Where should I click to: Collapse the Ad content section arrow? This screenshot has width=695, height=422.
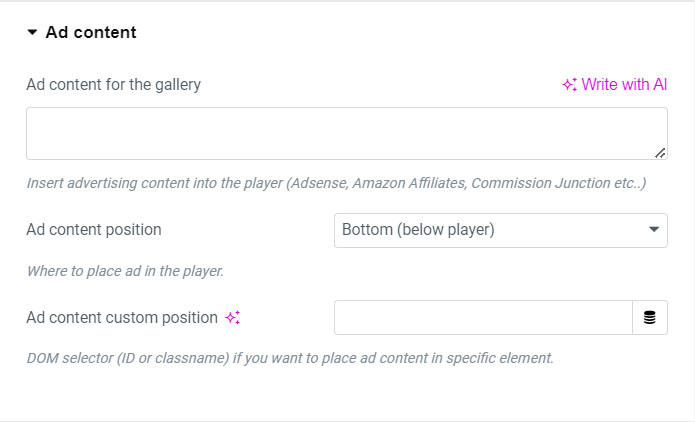[33, 33]
